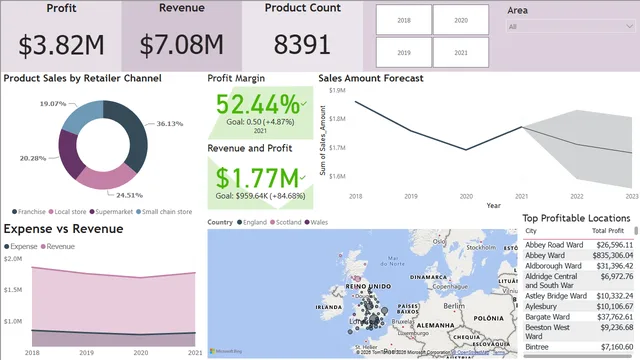
Task: Select the Abbey Road Ward row
Action: [579, 245]
